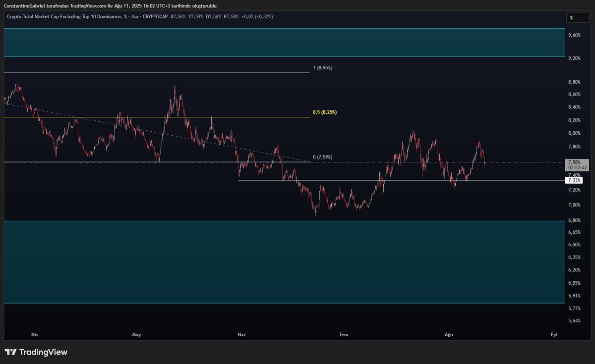
Task: Click the 6,20% price axis label
Action: (x=574, y=270)
